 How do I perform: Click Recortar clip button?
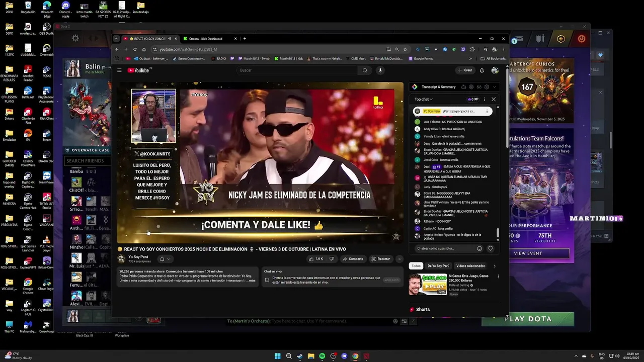point(381,259)
